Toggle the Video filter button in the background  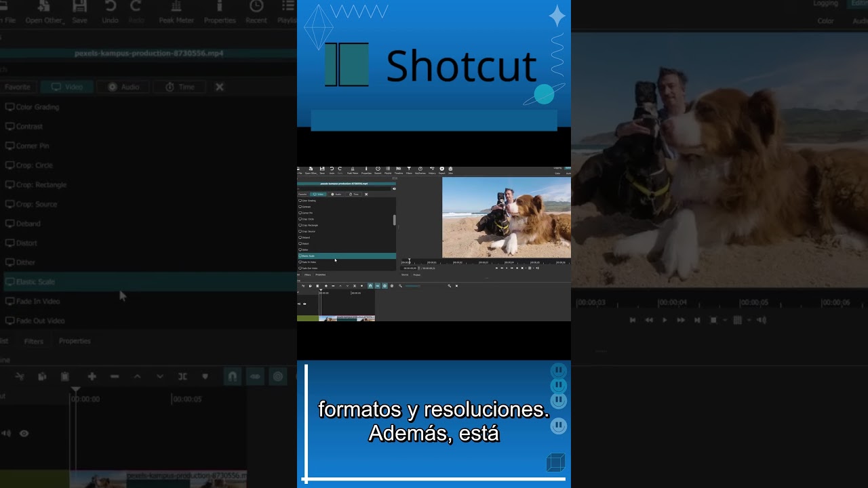tap(66, 87)
